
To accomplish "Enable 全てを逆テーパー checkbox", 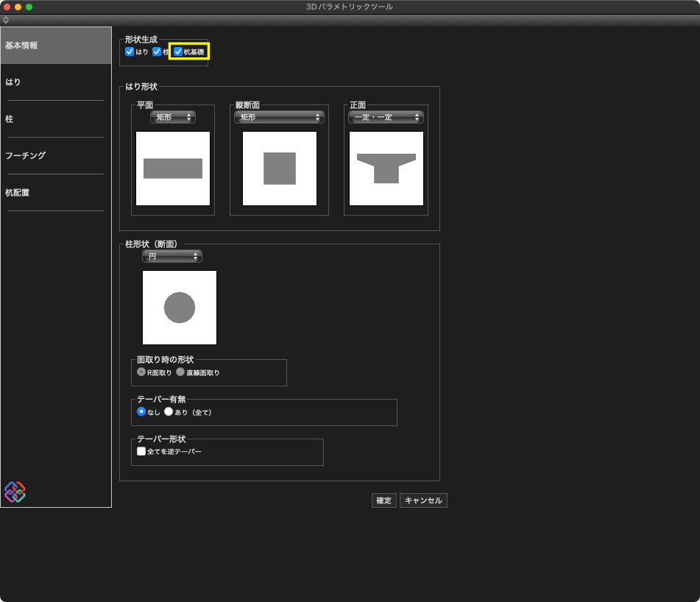I will pyautogui.click(x=141, y=451).
